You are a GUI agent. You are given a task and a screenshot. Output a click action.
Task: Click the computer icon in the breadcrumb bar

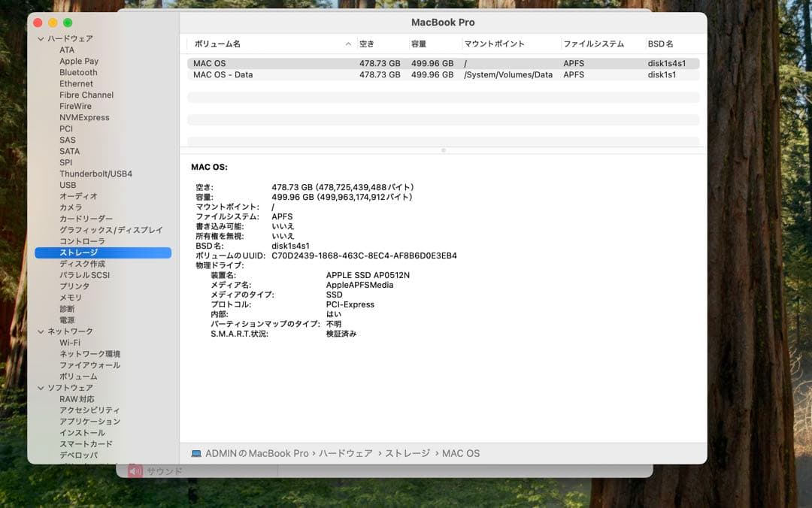click(x=195, y=453)
